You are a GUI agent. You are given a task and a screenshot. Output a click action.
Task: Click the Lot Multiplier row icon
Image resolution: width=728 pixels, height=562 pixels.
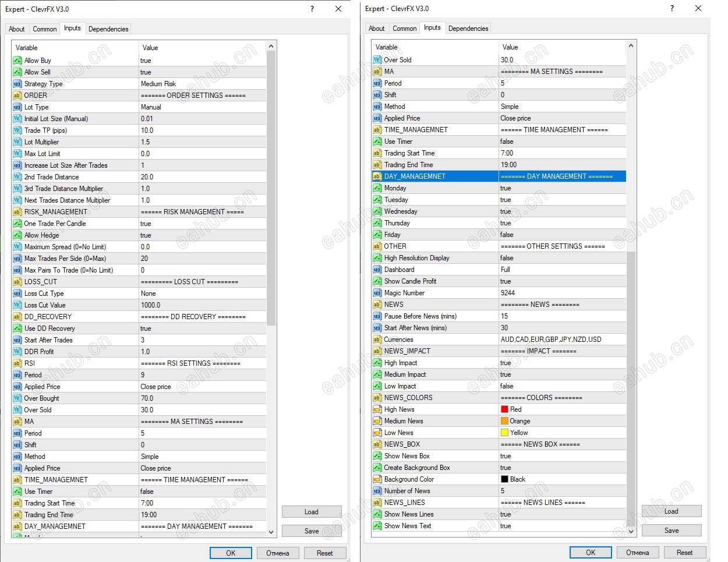17,142
